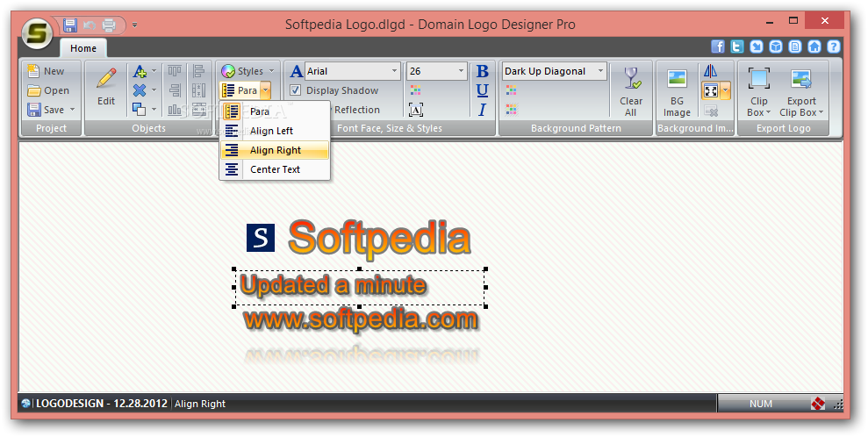Select the www.softpedia.com text on canvas
The image size is (868, 437).
[x=361, y=320]
